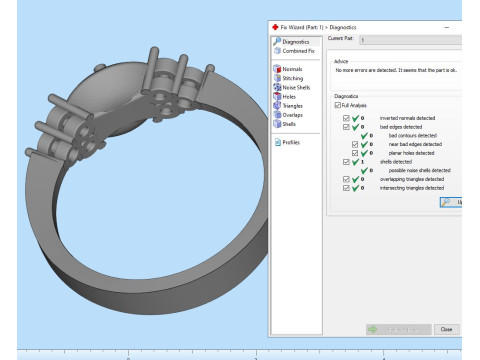Click the Current Part field
The width and height of the screenshot is (480, 360).
[411, 40]
